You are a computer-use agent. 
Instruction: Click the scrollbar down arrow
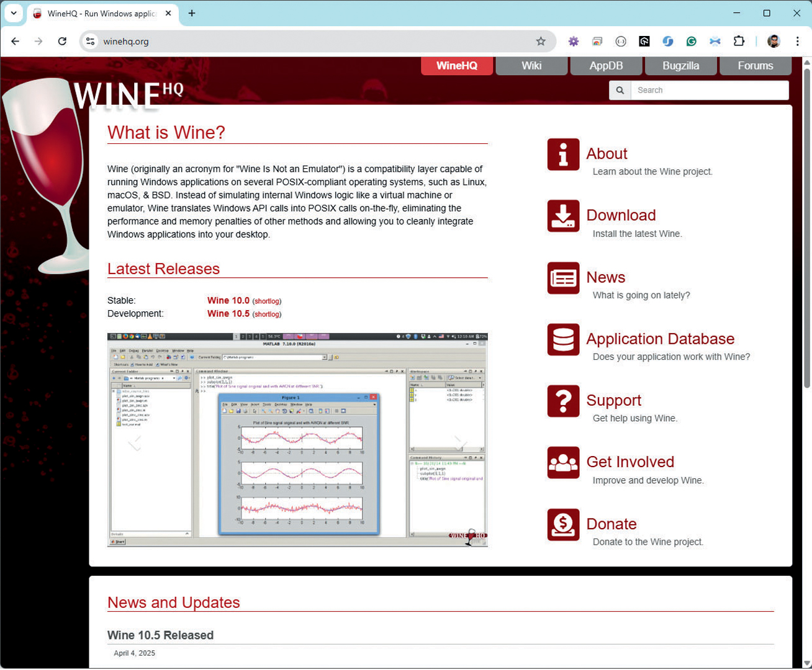pyautogui.click(x=807, y=664)
